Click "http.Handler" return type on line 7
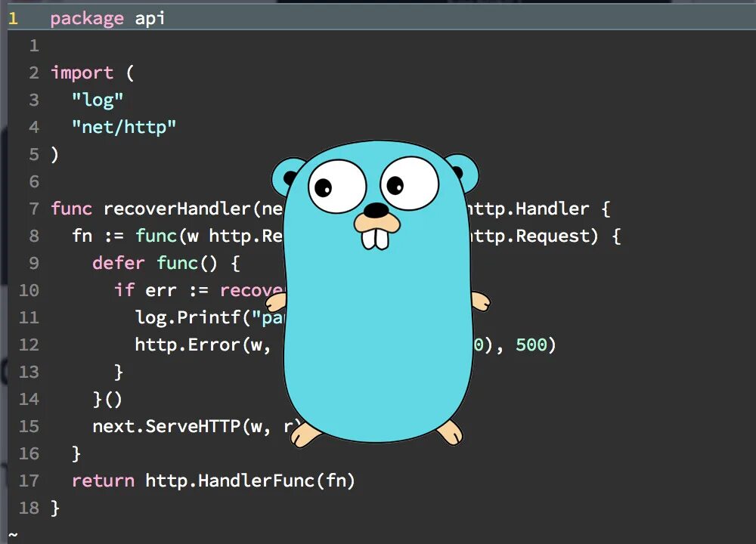This screenshot has height=544, width=756. tap(528, 209)
